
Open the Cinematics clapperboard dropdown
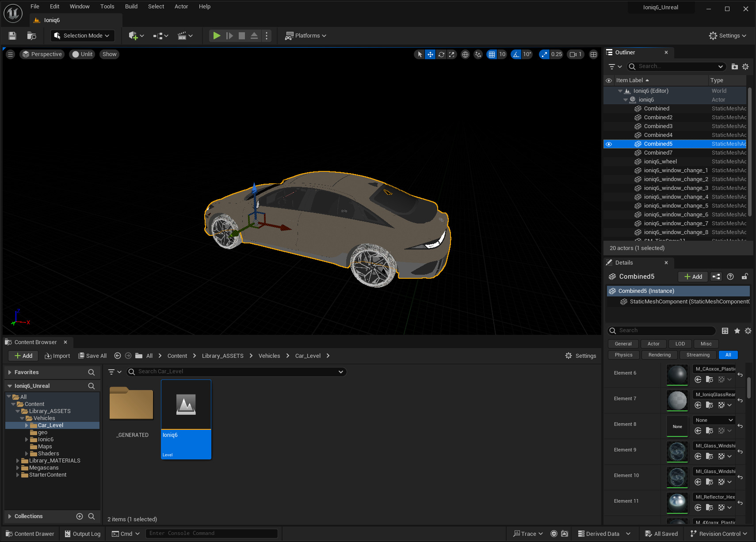(185, 36)
